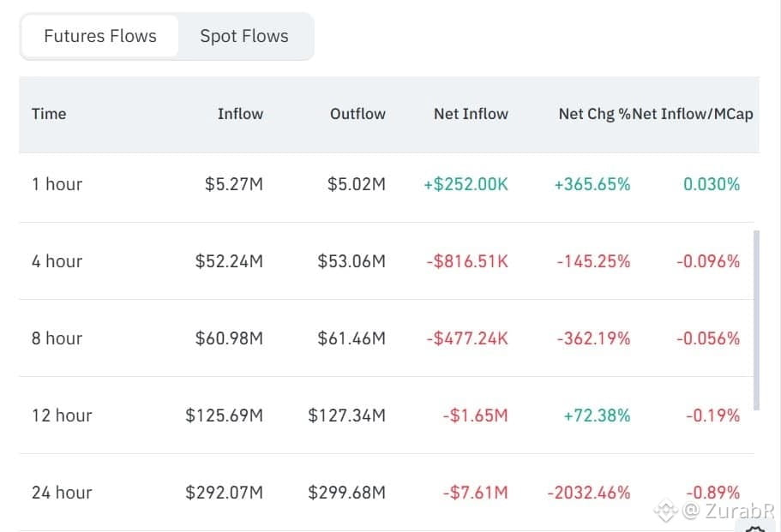This screenshot has width=781, height=532.
Task: Open the partially visible settings gear icon
Action: pyautogui.click(x=756, y=529)
